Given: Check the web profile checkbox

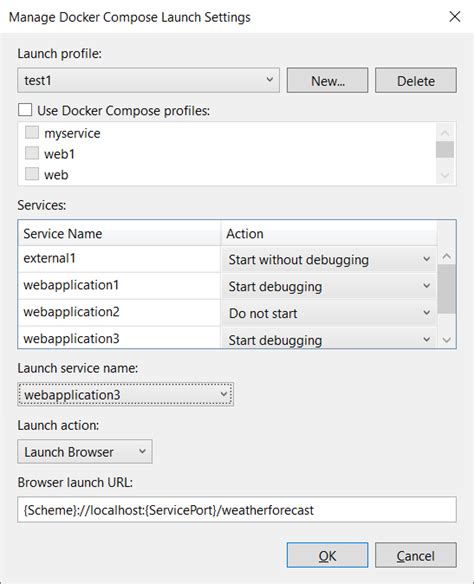Looking at the screenshot, I should click(32, 174).
